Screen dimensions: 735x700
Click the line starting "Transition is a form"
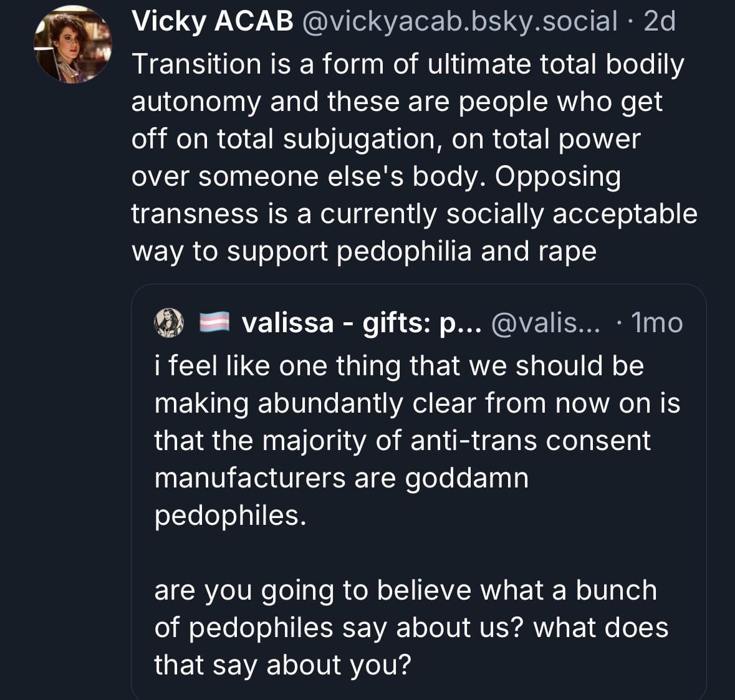click(408, 65)
